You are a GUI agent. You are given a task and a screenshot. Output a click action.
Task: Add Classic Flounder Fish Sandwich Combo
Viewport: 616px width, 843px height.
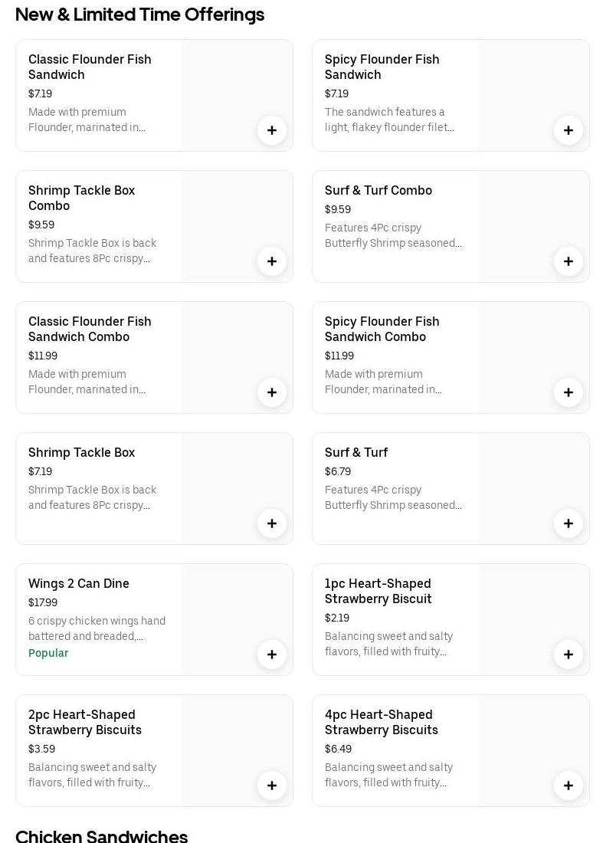(272, 392)
